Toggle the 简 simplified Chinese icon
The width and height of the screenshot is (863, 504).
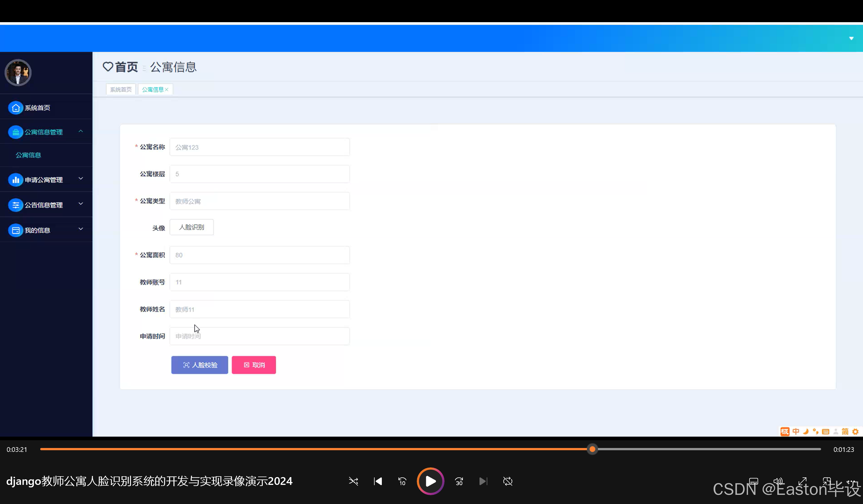[845, 431]
